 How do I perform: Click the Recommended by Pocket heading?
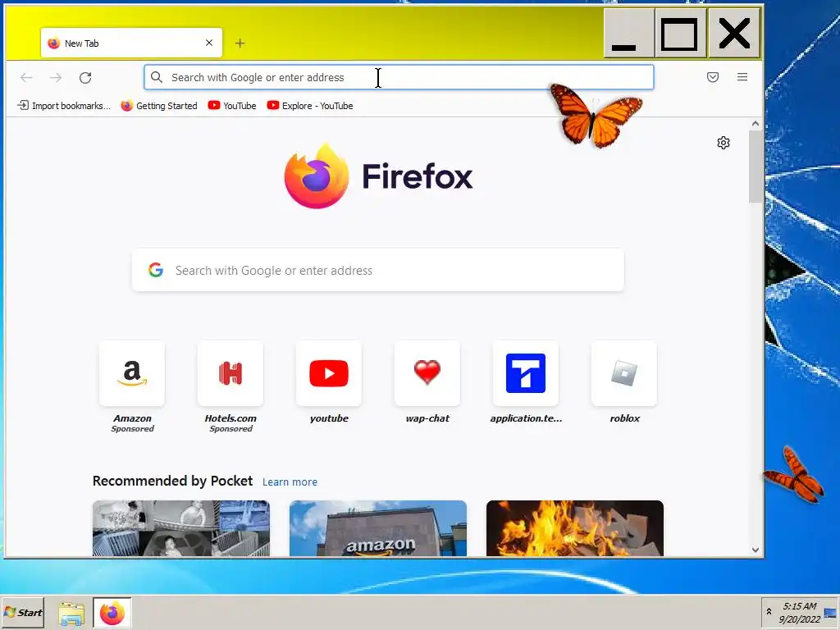(x=172, y=481)
